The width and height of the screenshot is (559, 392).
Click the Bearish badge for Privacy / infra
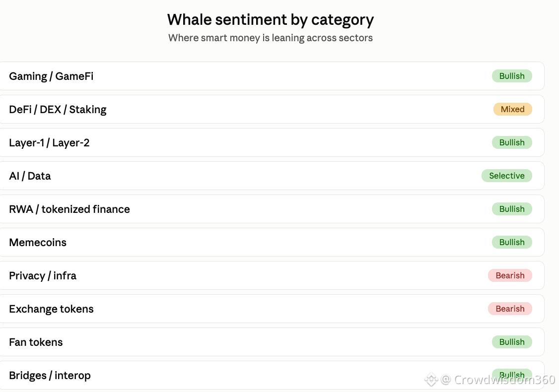pos(510,275)
